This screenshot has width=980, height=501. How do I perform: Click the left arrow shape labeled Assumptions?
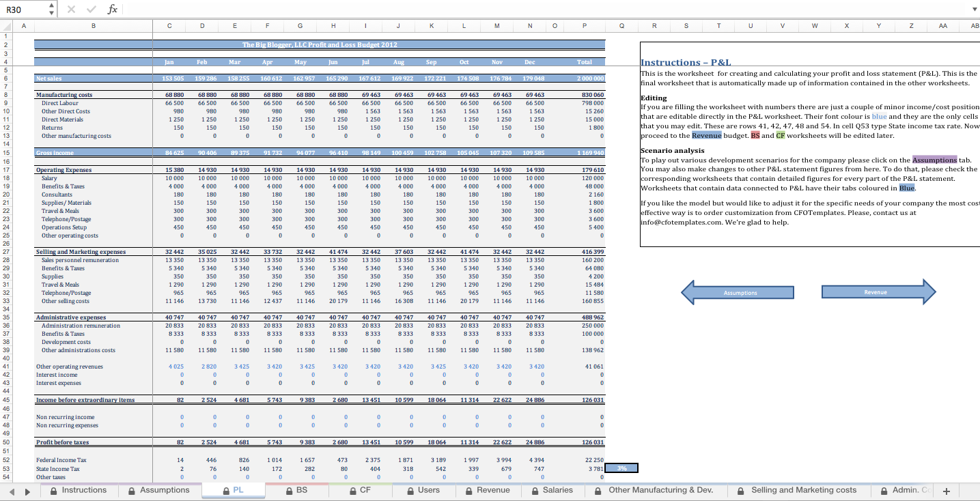click(738, 293)
